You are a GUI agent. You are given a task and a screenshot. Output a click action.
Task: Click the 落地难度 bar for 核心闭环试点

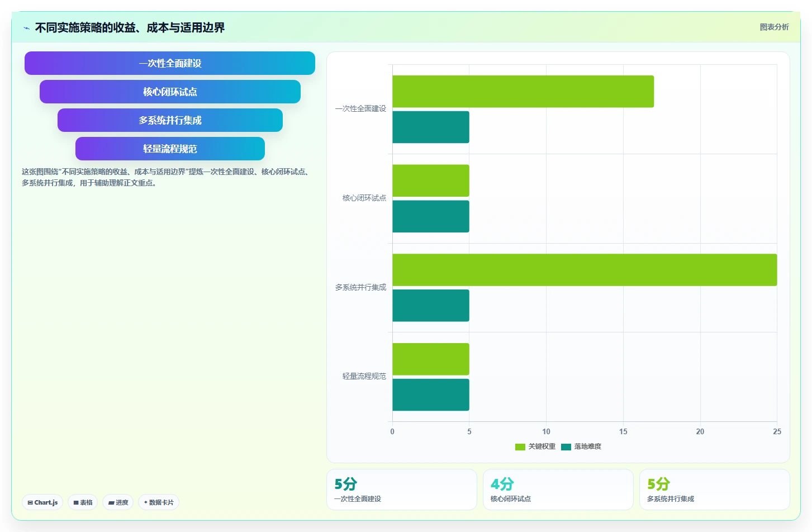pyautogui.click(x=431, y=216)
